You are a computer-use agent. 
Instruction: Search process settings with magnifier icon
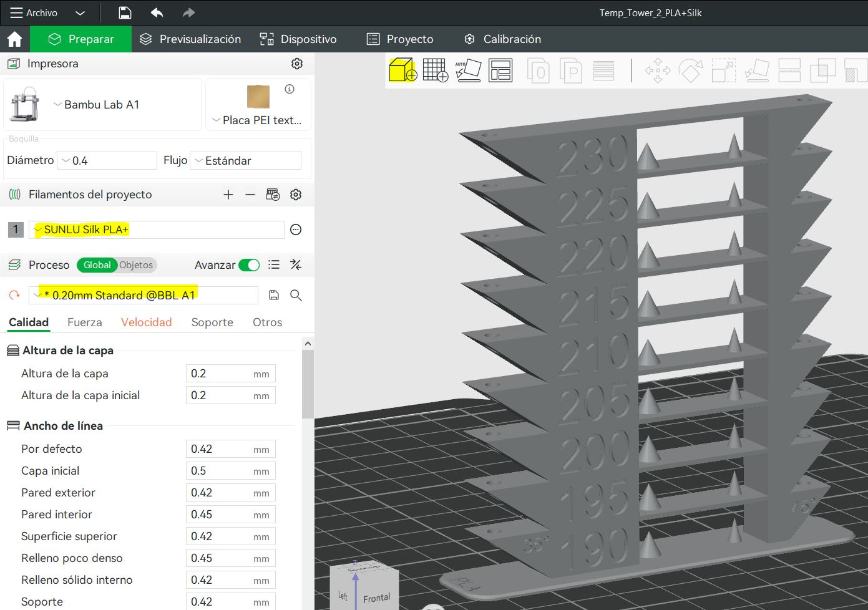click(x=296, y=295)
